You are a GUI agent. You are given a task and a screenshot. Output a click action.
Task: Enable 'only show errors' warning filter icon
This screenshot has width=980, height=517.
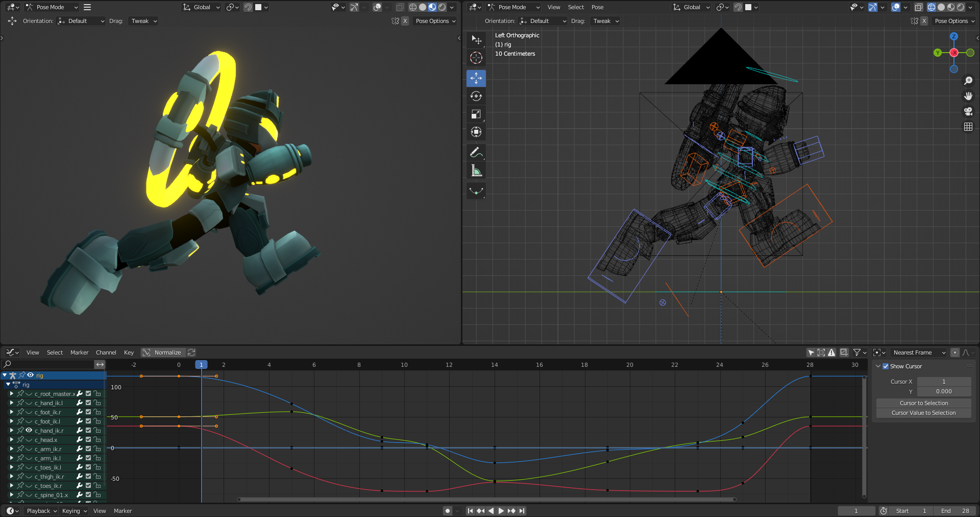(x=831, y=353)
